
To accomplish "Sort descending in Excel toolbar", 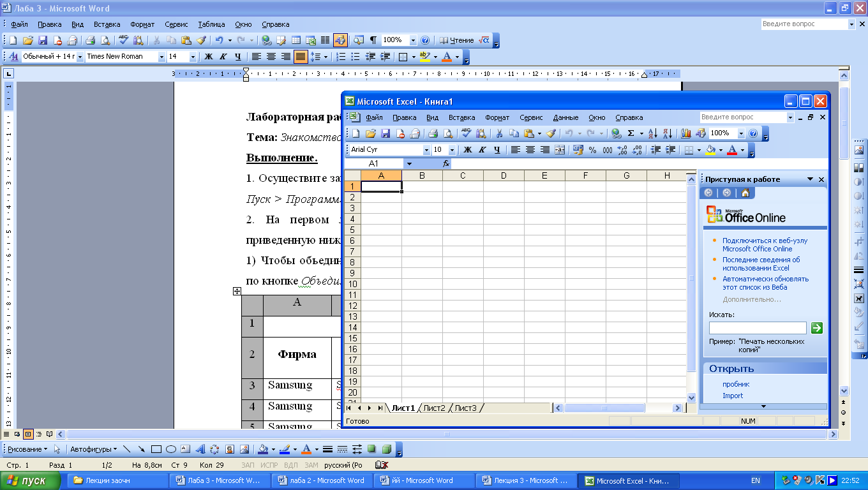I will click(668, 133).
